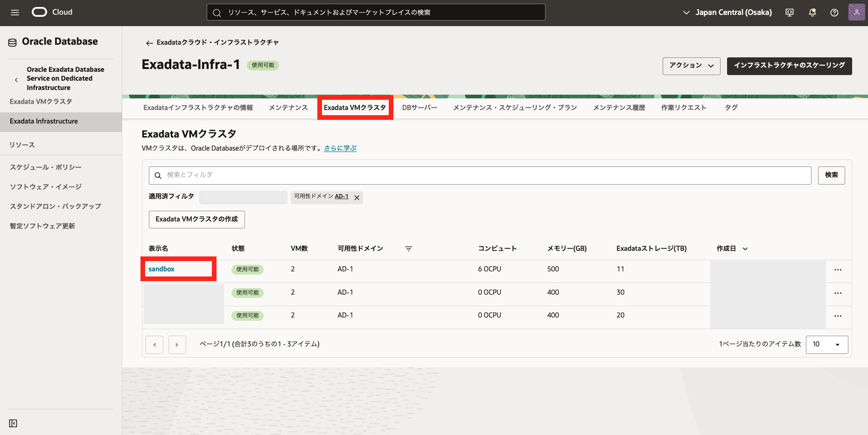Open the three-dot actions menu for sandbox row

(838, 270)
